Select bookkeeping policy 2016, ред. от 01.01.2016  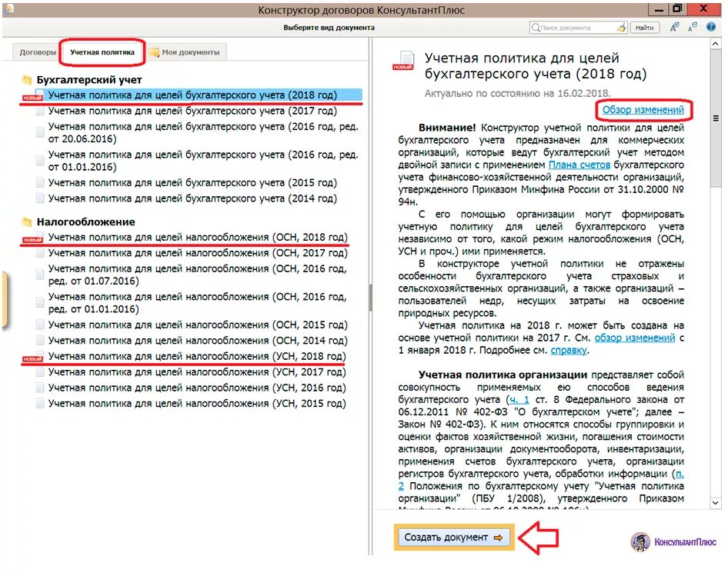coord(203,161)
